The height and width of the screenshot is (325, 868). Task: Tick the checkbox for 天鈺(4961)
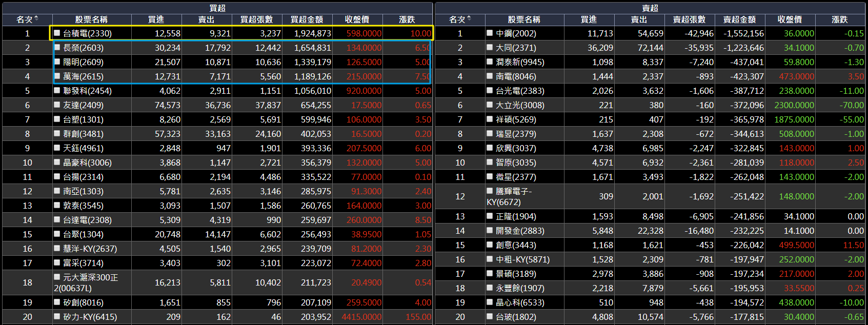pos(57,148)
